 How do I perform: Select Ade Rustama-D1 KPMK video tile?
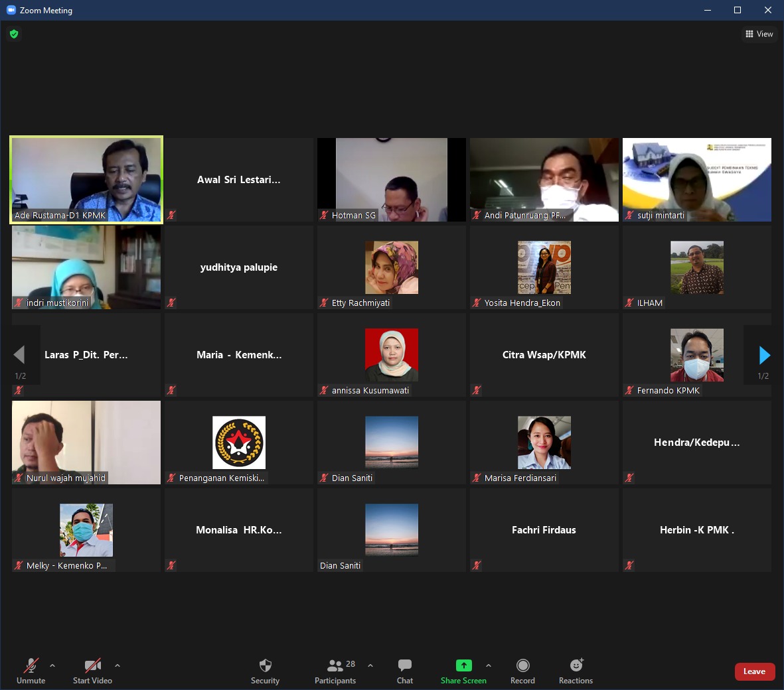pos(86,180)
